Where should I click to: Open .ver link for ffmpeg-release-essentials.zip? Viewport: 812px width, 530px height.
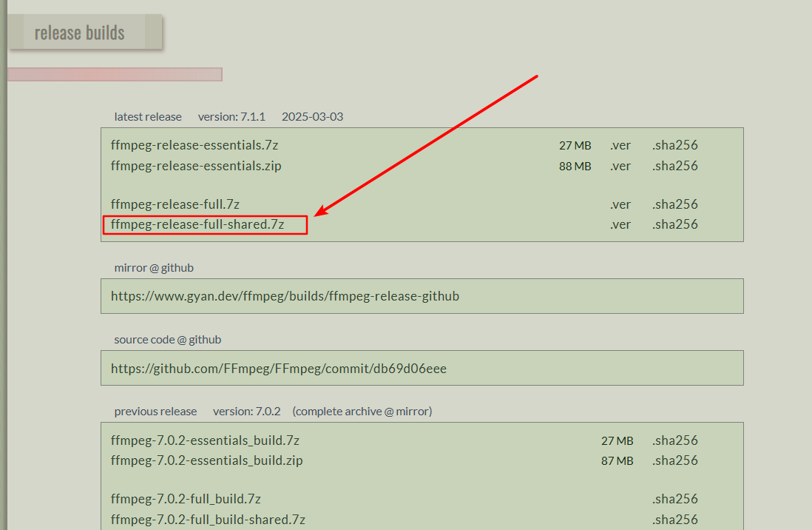click(x=620, y=166)
